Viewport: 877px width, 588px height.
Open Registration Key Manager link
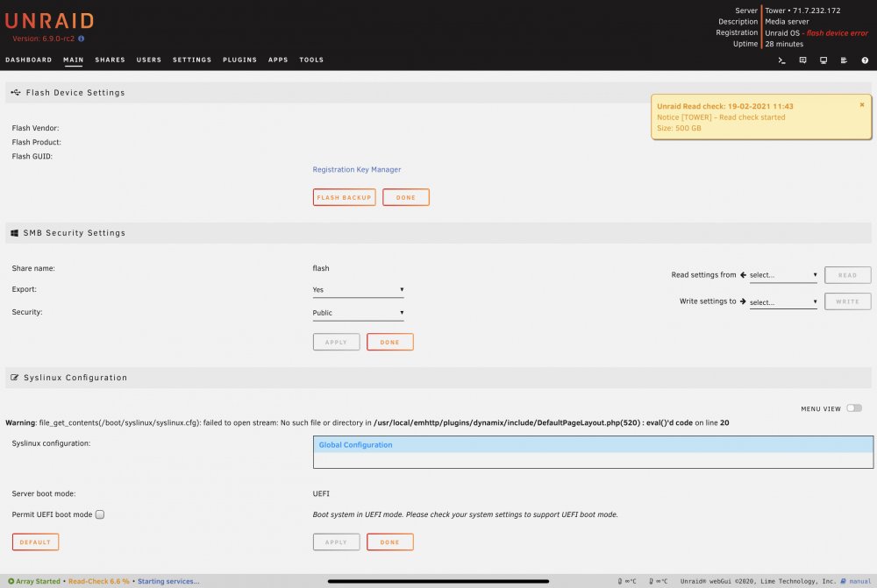coord(357,169)
